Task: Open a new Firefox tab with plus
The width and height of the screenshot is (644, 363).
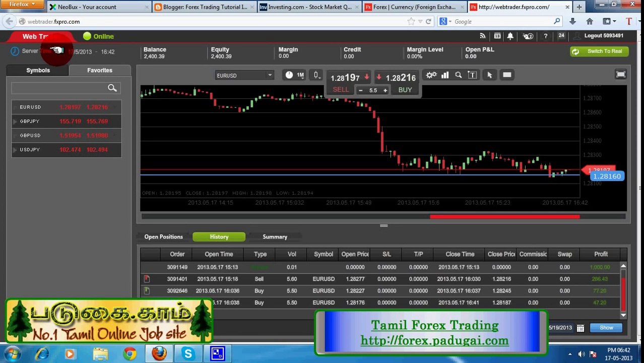Action: pyautogui.click(x=579, y=7)
